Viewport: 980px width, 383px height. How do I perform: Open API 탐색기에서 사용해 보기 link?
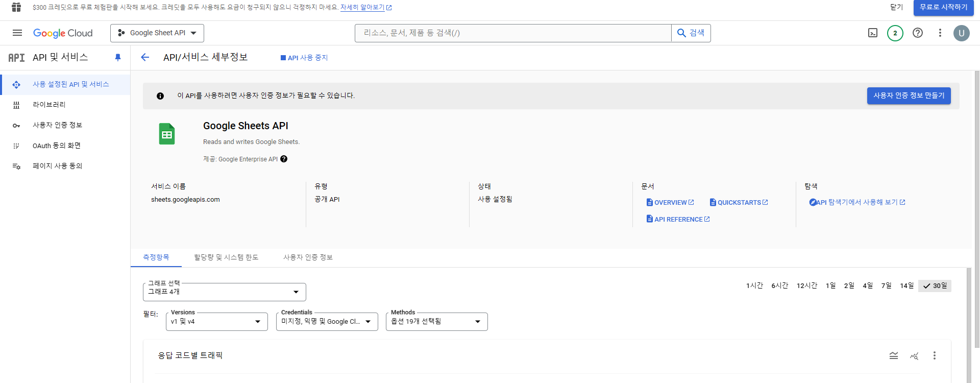(857, 202)
